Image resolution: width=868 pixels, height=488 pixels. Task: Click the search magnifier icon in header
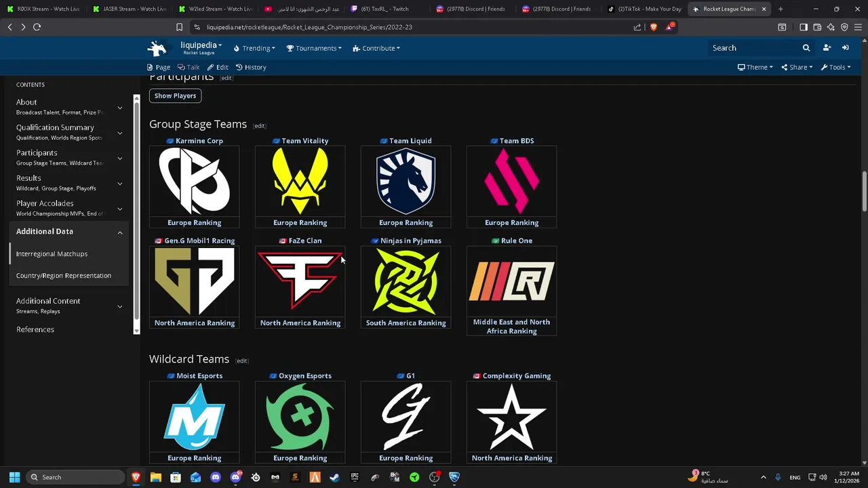coord(806,48)
